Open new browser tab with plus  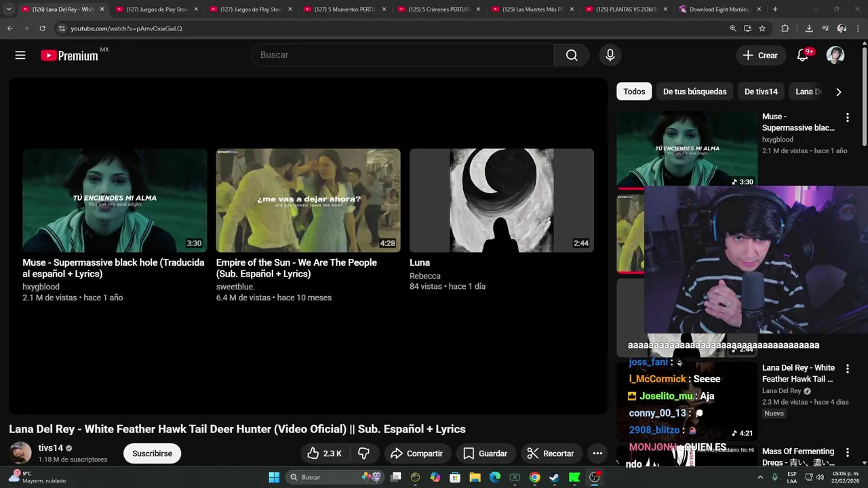(x=775, y=9)
